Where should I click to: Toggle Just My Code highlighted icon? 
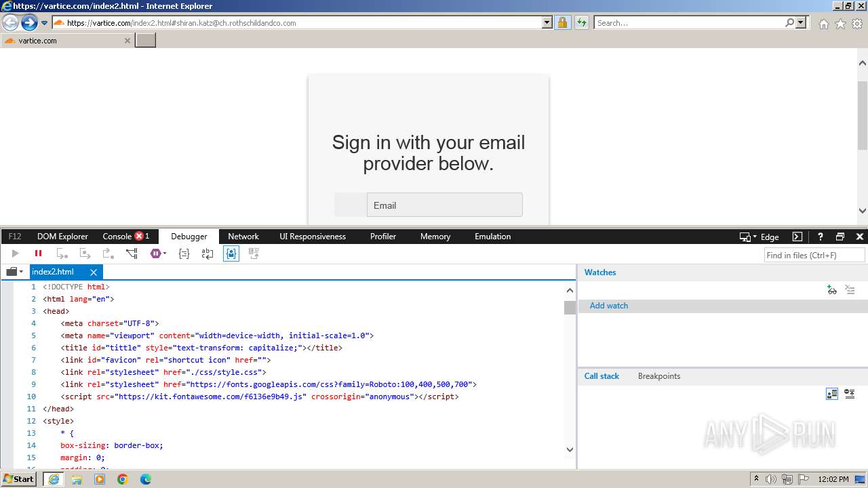pyautogui.click(x=231, y=253)
